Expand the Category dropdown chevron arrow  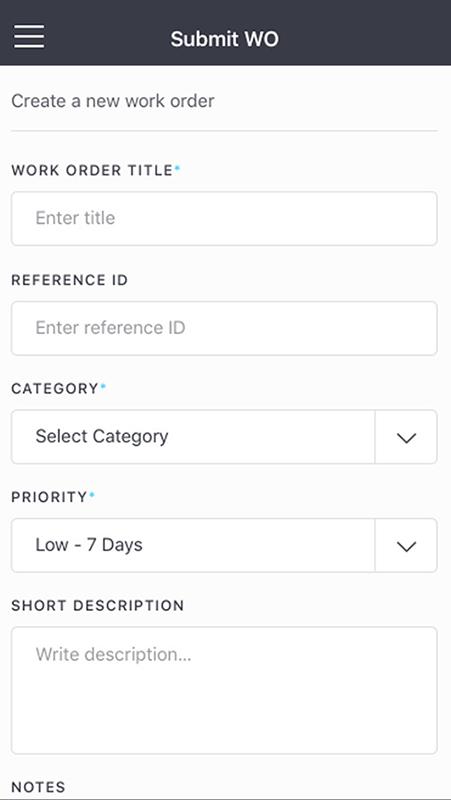tap(406, 437)
